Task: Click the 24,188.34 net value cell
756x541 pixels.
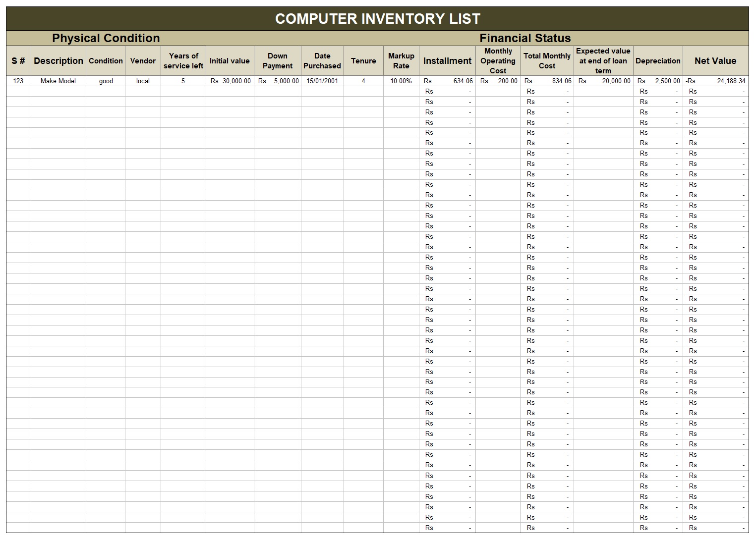Action: 729,81
